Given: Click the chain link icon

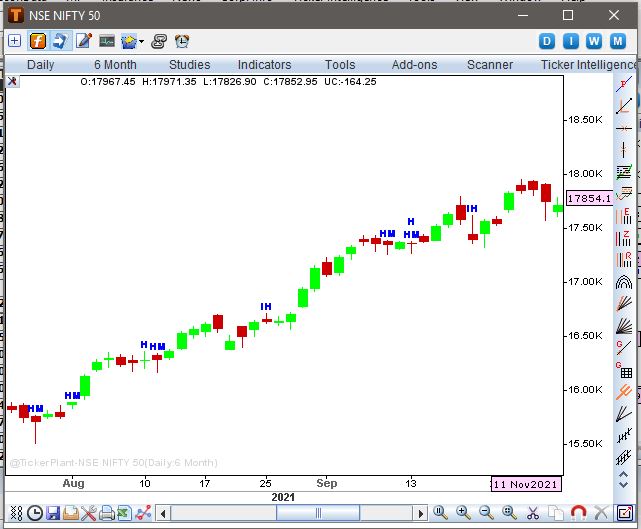Looking at the screenshot, I should click(159, 41).
